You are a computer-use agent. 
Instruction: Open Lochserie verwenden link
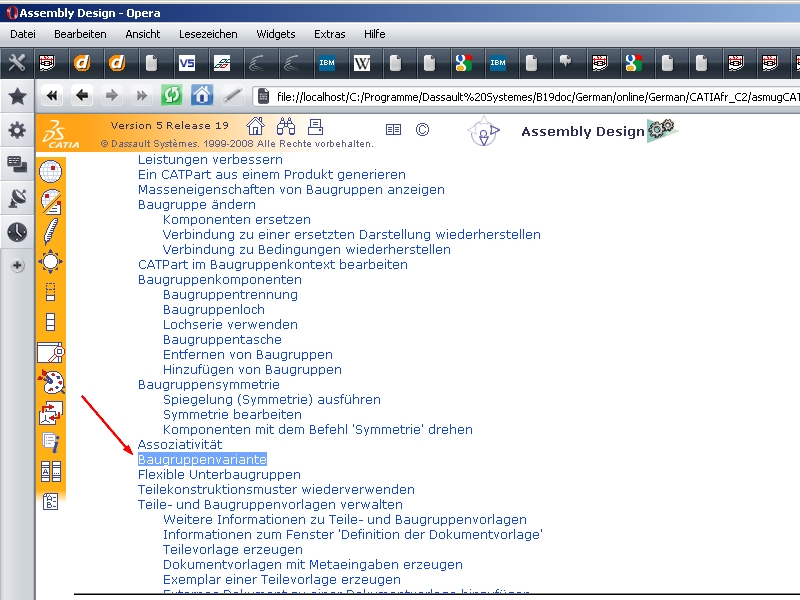point(230,324)
